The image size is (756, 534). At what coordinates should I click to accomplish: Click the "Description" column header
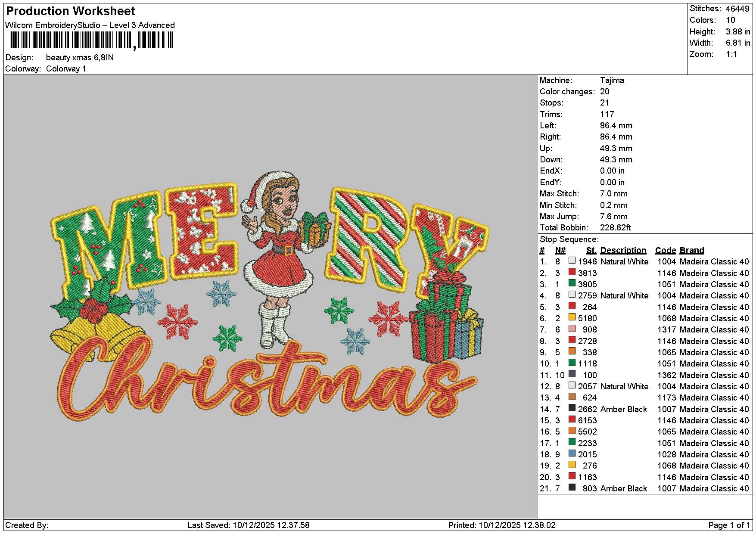[623, 251]
